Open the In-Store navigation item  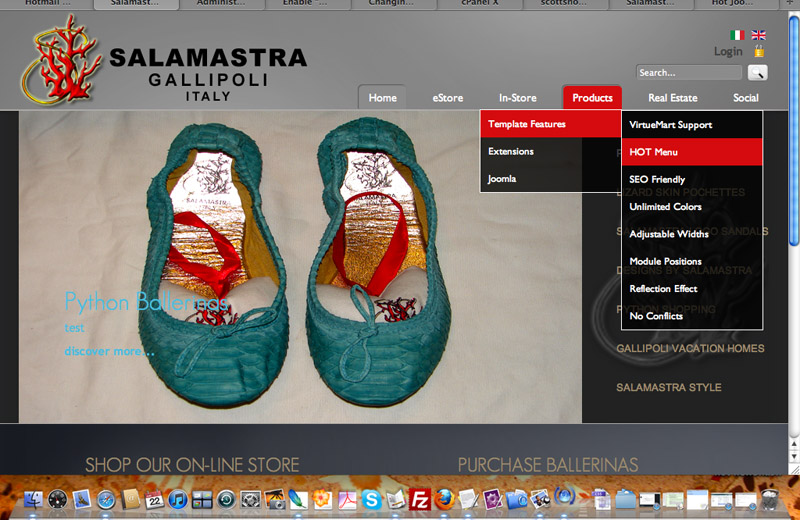pos(517,97)
